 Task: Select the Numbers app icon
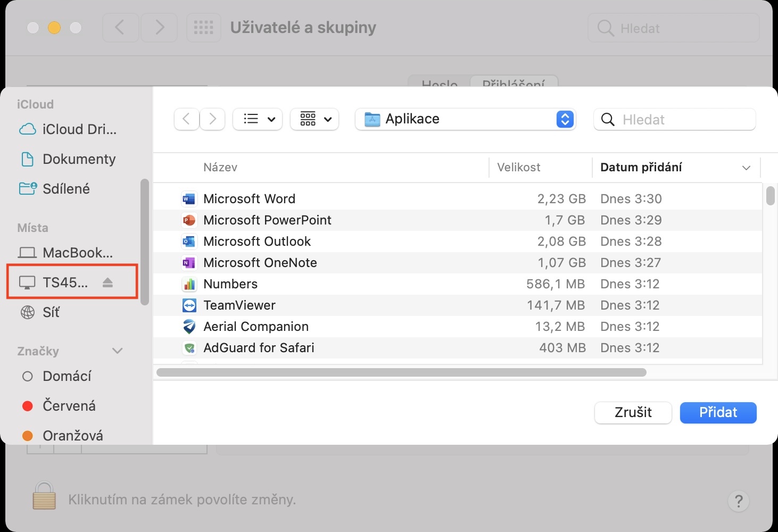tap(189, 284)
